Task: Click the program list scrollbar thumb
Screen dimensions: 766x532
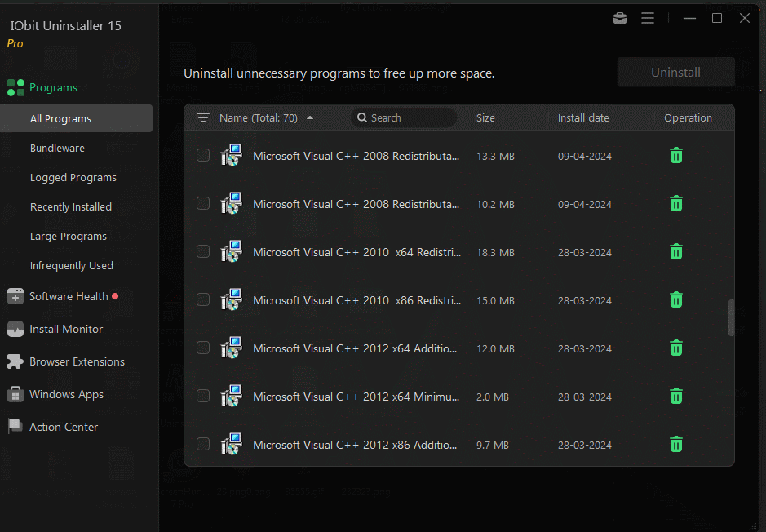Action: [x=731, y=317]
